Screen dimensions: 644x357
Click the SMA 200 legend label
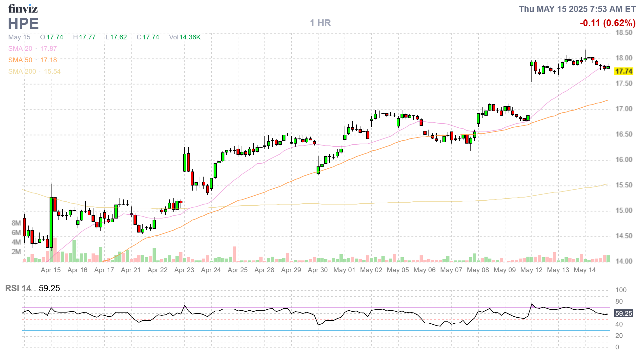22,71
